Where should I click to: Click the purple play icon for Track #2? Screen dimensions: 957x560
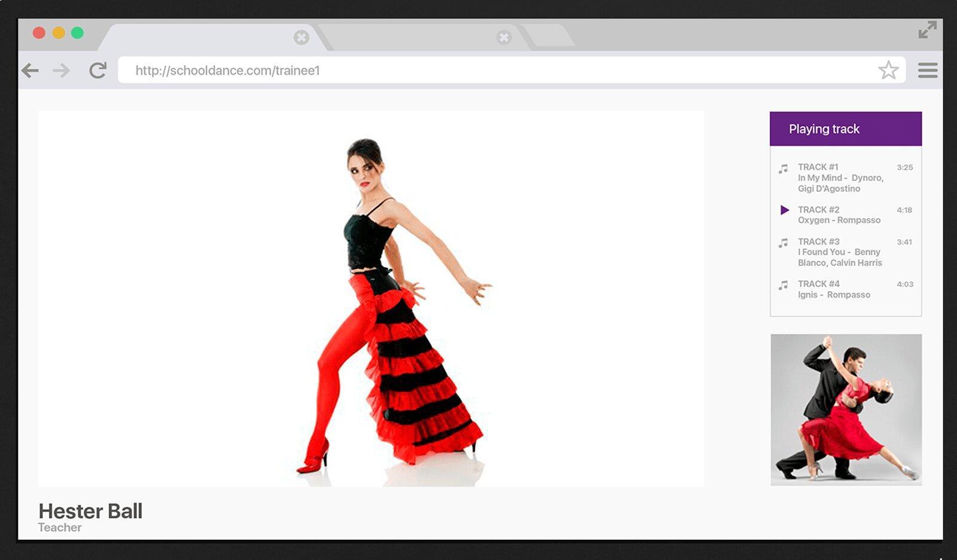[x=784, y=210]
